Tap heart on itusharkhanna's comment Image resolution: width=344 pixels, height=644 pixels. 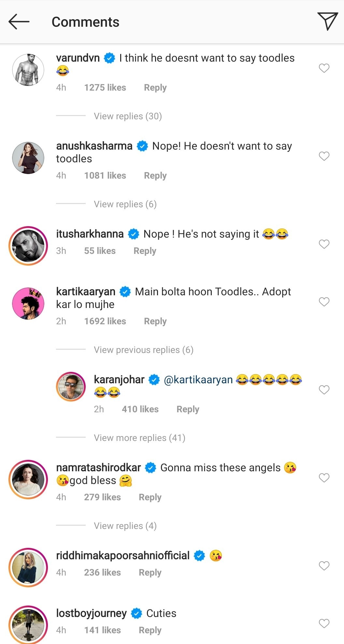point(324,244)
